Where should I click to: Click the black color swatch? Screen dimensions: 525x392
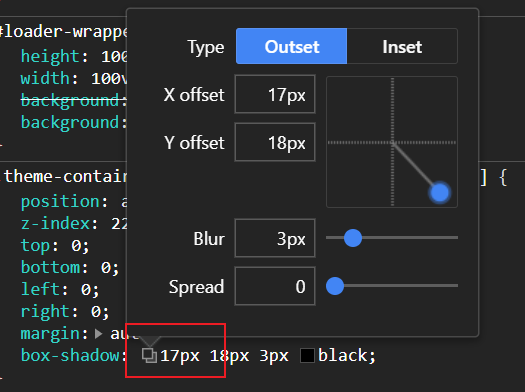[x=307, y=356]
